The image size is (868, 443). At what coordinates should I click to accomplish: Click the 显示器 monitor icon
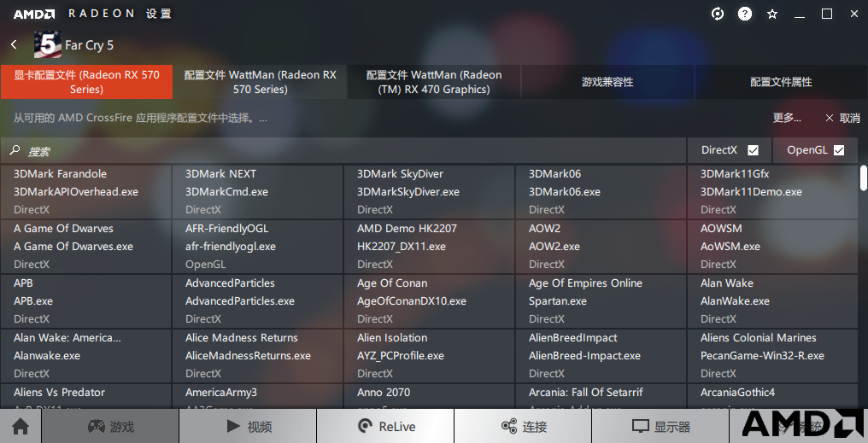[x=641, y=427]
